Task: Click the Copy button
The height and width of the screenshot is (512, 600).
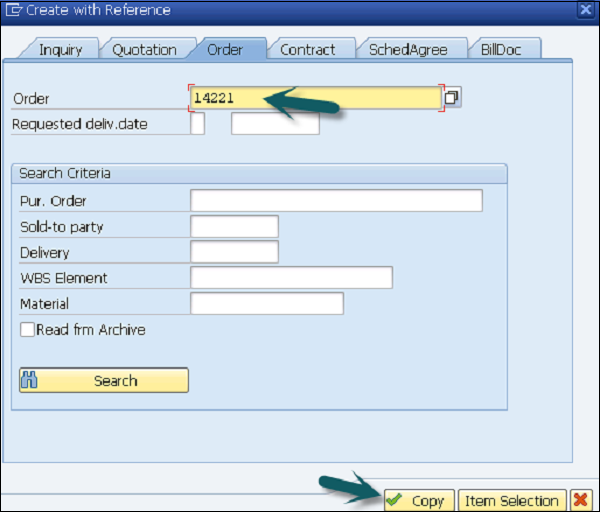Action: 419,500
